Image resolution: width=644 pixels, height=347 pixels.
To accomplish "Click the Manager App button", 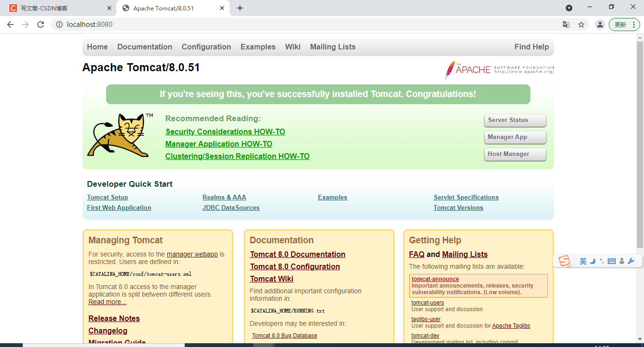I will [515, 137].
